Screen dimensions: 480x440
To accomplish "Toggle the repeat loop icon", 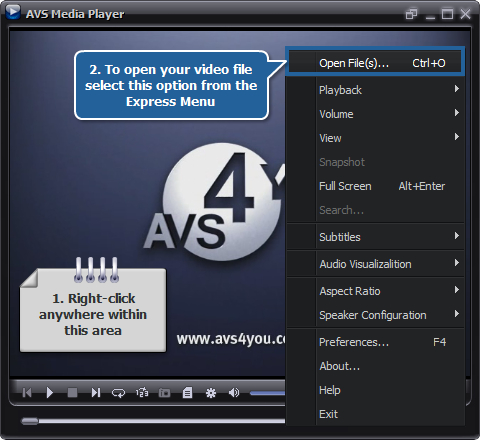I will pos(118,393).
